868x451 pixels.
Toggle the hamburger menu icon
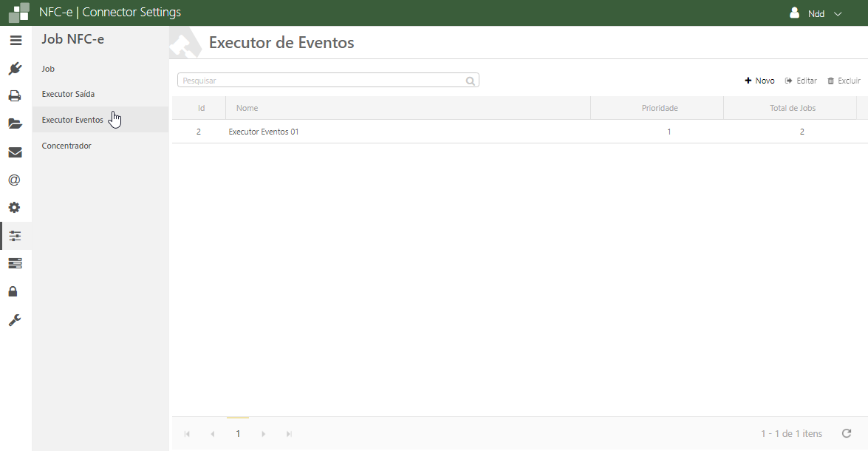(x=16, y=40)
